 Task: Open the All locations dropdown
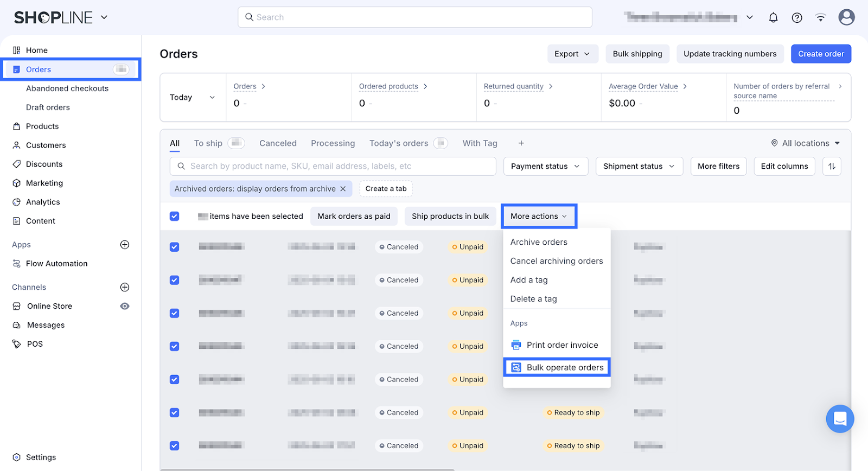(806, 143)
